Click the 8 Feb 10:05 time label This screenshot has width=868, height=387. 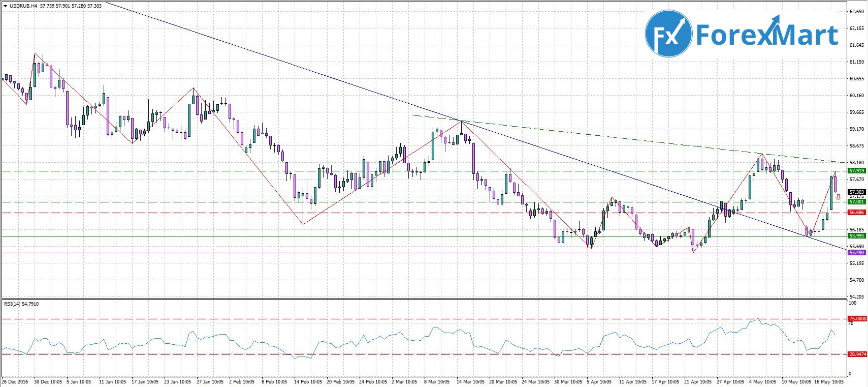point(274,382)
